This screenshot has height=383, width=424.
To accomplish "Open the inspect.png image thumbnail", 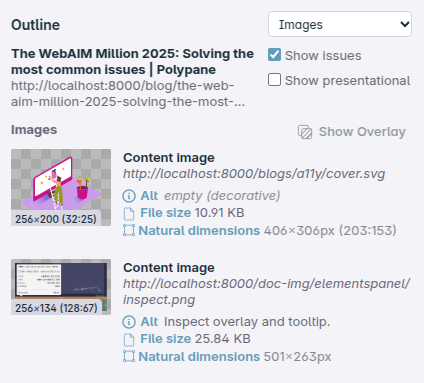I will 61,287.
